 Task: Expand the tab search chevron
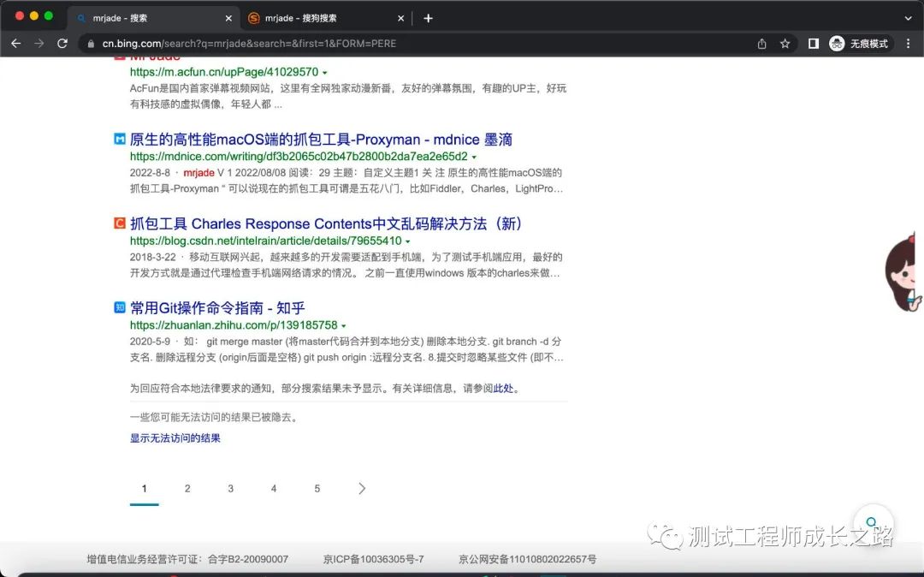pyautogui.click(x=908, y=18)
